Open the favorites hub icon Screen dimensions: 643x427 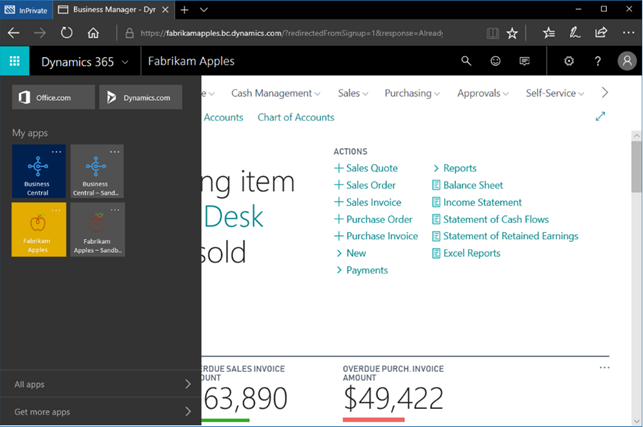(549, 33)
